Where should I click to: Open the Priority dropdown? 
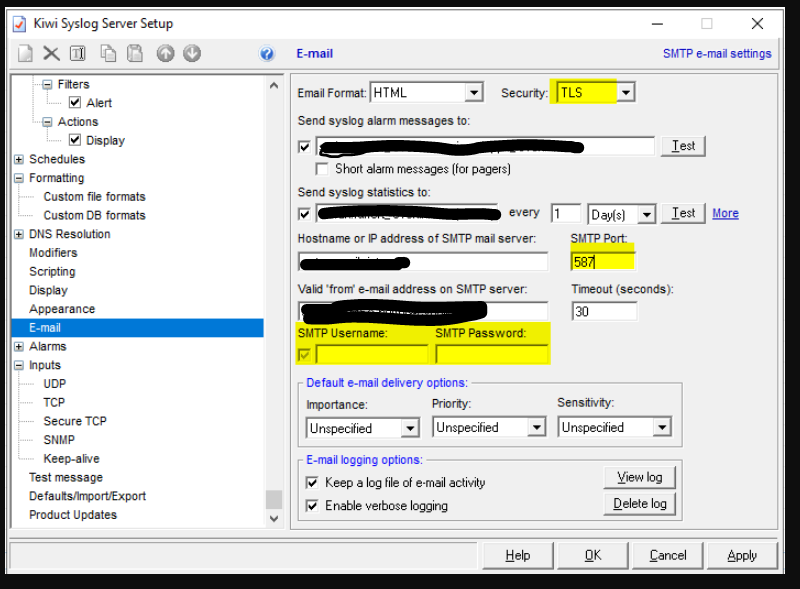click(536, 427)
